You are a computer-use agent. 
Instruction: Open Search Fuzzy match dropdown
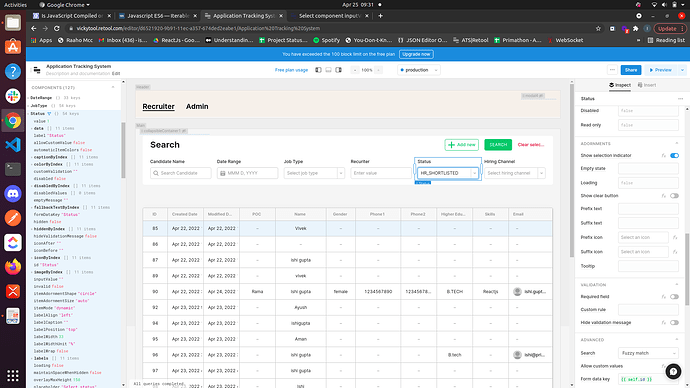pyautogui.click(x=648, y=353)
